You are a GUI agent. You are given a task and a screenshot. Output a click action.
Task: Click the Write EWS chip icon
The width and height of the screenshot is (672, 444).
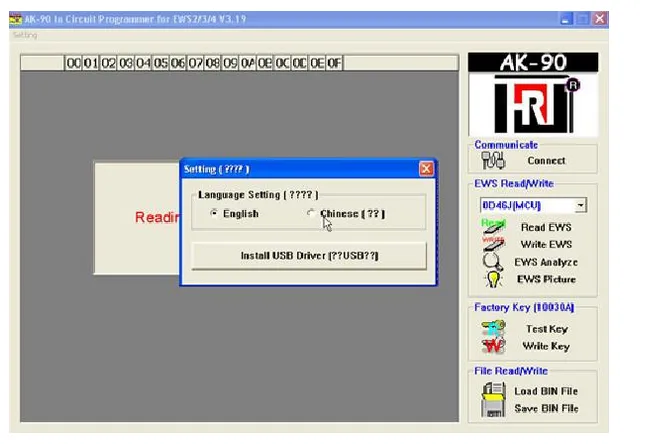coord(493,243)
